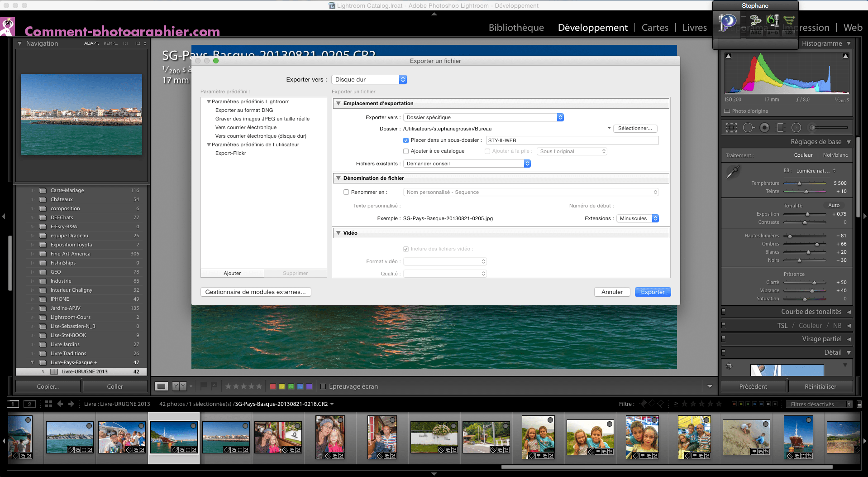Screen dimensions: 868x477
Task: Click the dictation microphone moon icon
Action: tap(728, 22)
